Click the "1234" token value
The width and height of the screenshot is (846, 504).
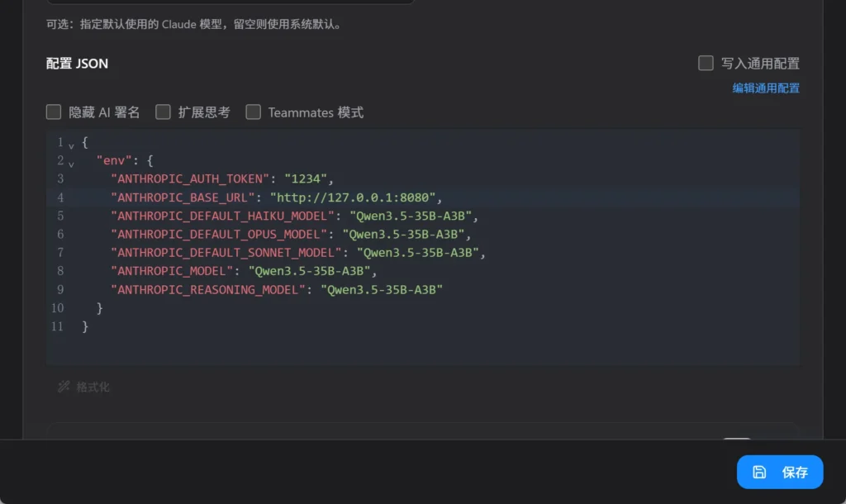coord(307,178)
